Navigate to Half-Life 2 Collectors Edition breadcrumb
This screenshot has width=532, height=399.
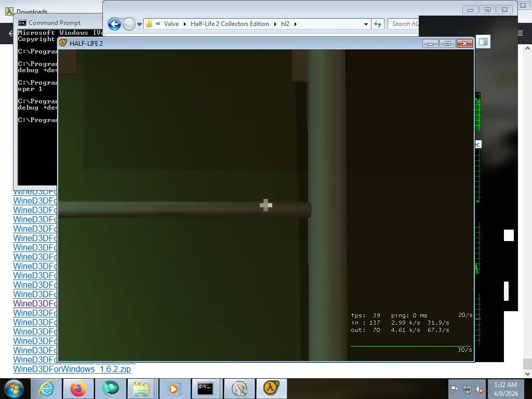pos(230,24)
